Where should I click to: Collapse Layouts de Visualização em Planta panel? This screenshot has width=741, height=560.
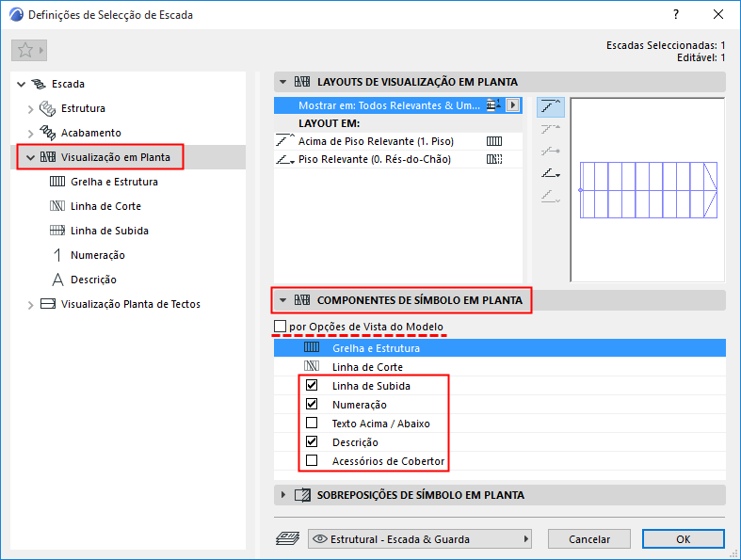pyautogui.click(x=282, y=82)
